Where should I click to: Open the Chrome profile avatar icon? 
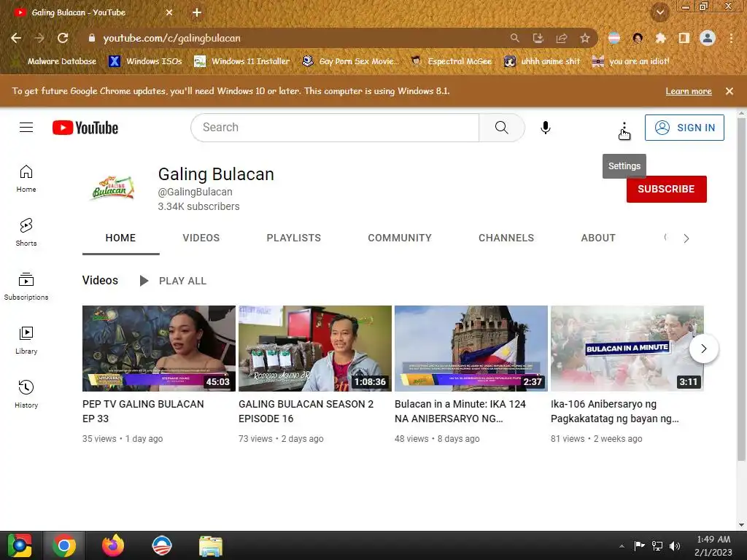click(x=708, y=38)
